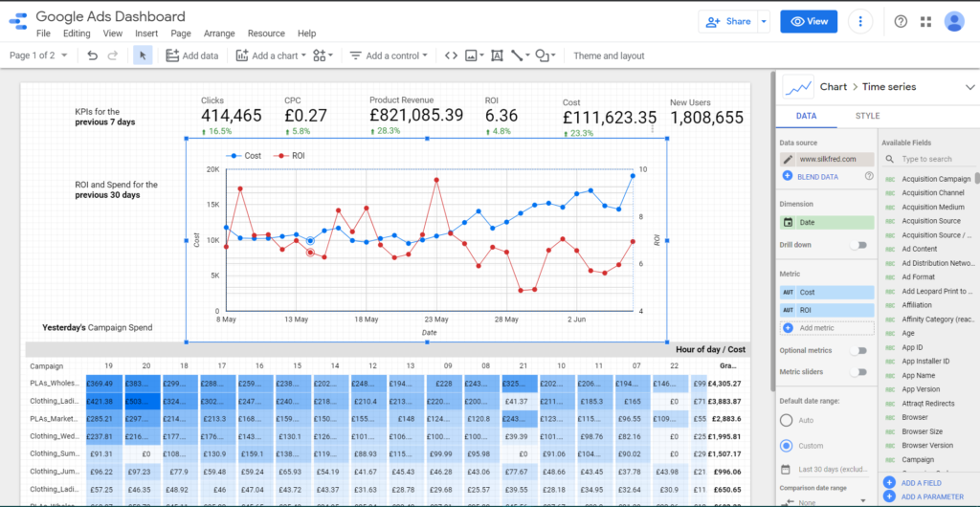Image resolution: width=980 pixels, height=507 pixels.
Task: Click the redo arrow icon
Action: pyautogui.click(x=113, y=55)
